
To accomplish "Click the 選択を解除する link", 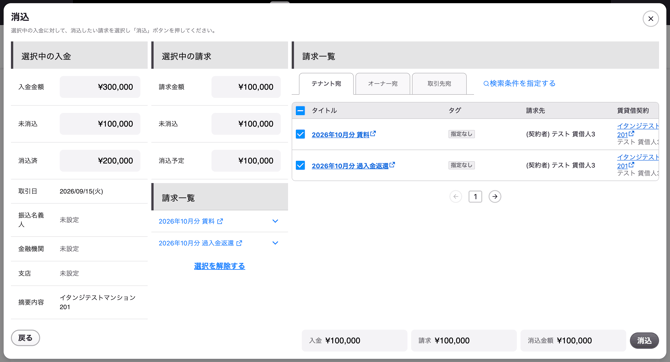I will coord(219,266).
